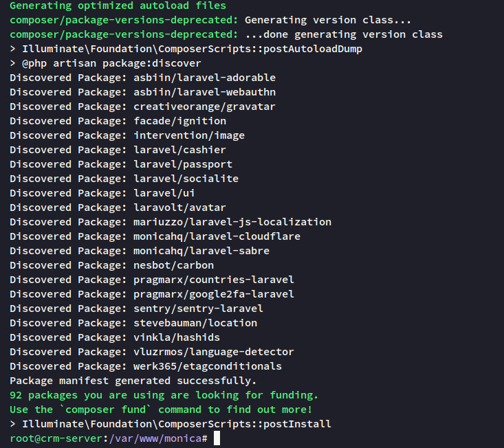
Task: Click the mariuzzo/laravel-js-localization package name
Action: point(232,222)
